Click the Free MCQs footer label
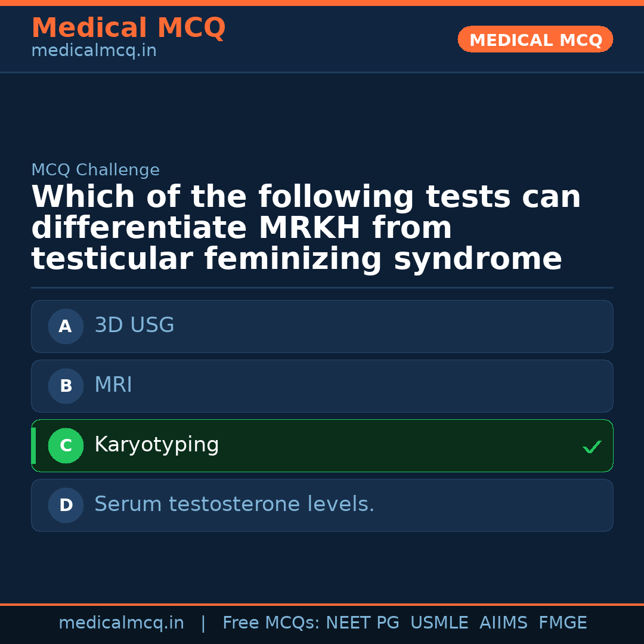644x644 pixels. click(271, 623)
